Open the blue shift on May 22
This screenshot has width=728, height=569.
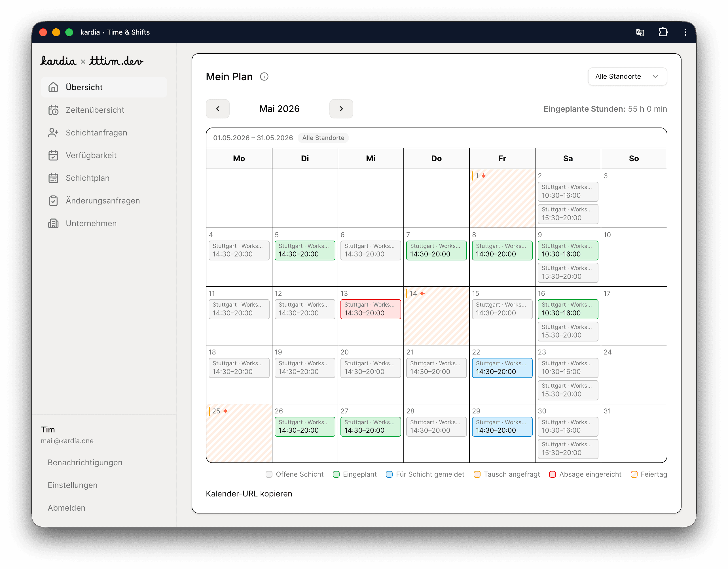tap(502, 368)
